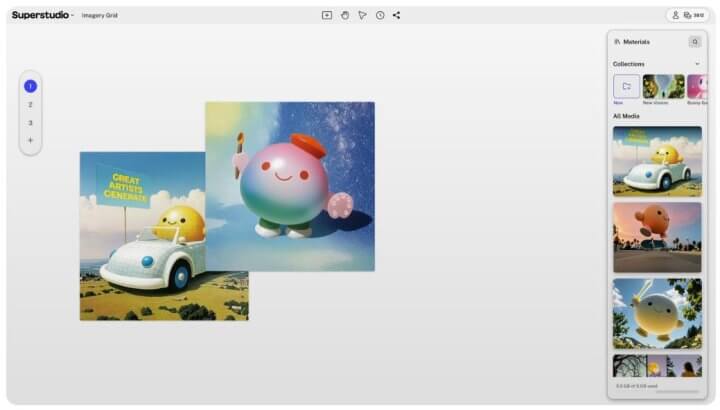
Task: Switch to page 2
Action: tap(30, 105)
